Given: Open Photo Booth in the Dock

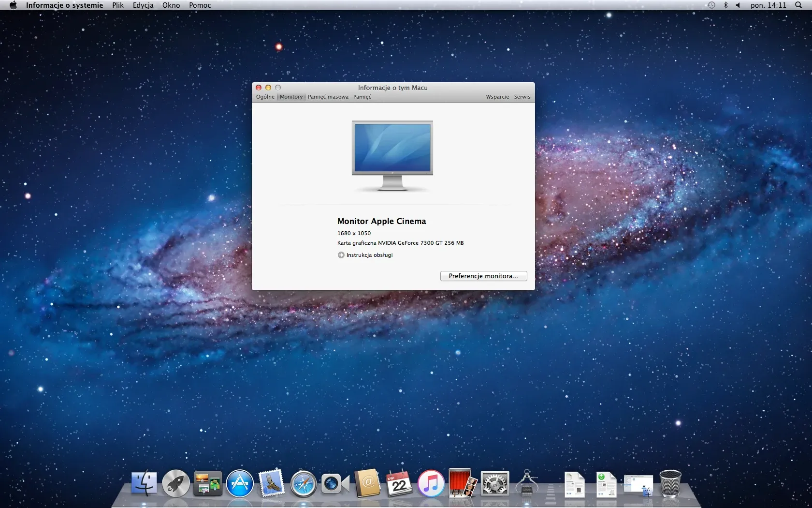Looking at the screenshot, I should [463, 483].
